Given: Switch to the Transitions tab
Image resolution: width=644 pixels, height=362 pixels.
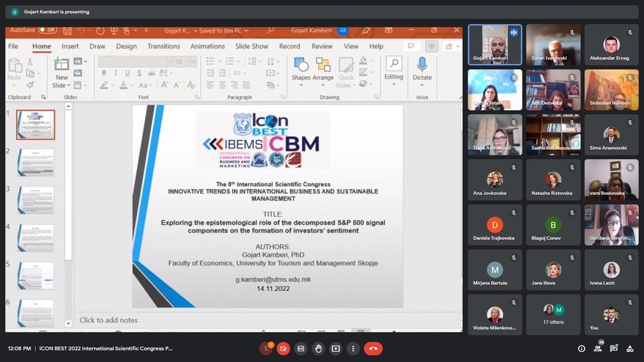Looking at the screenshot, I should 163,46.
